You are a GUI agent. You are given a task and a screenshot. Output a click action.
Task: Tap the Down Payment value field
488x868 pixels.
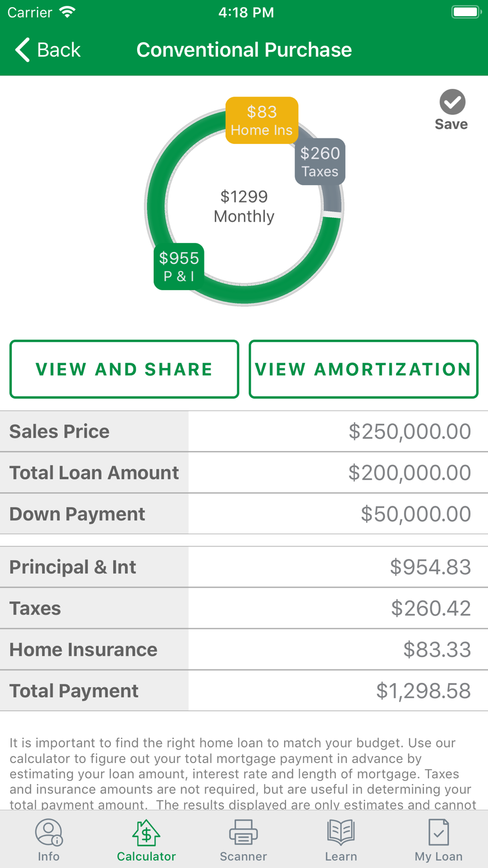(x=338, y=514)
